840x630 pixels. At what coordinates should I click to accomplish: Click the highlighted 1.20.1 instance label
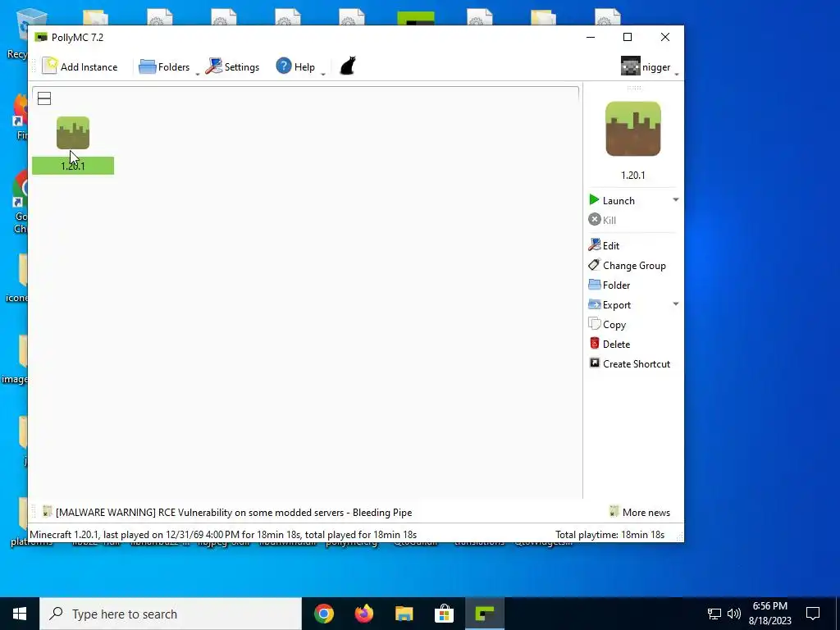73,166
